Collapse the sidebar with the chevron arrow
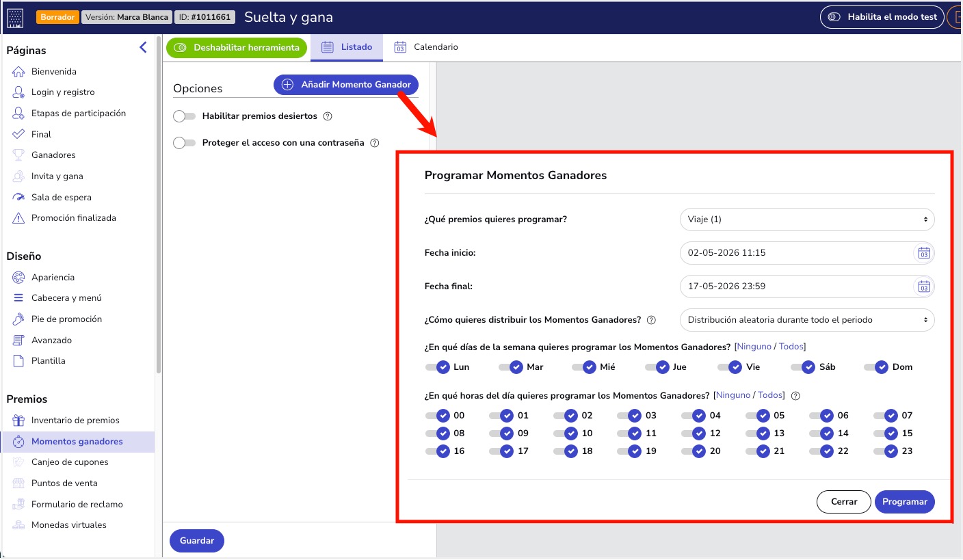Image resolution: width=963 pixels, height=560 pixels. pos(143,47)
